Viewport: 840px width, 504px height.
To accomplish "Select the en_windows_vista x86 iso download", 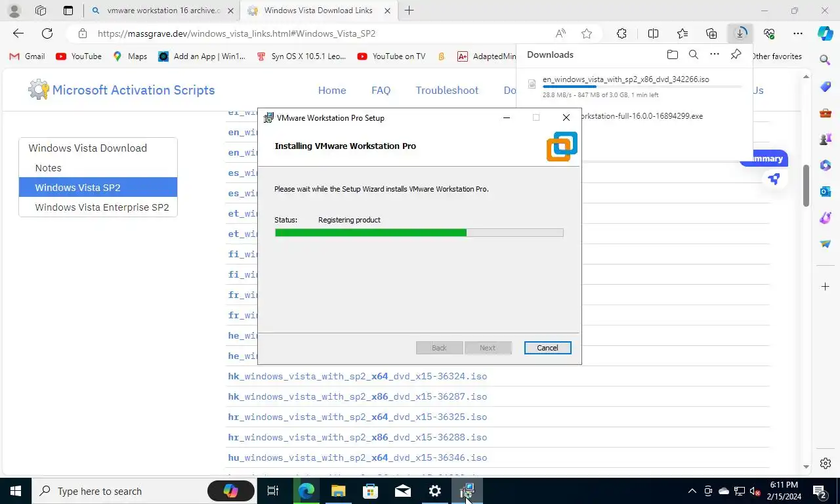I will [625, 79].
